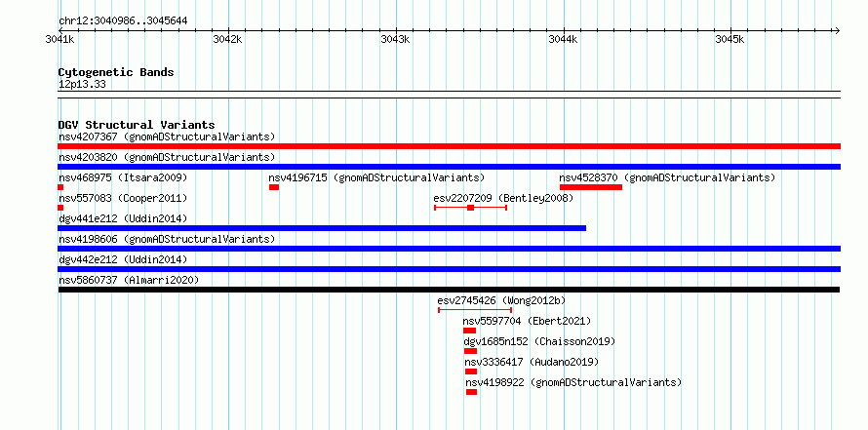Click the nsv4203820 blue variant bar
Viewport: 868px width, 430px height.
[x=449, y=167]
